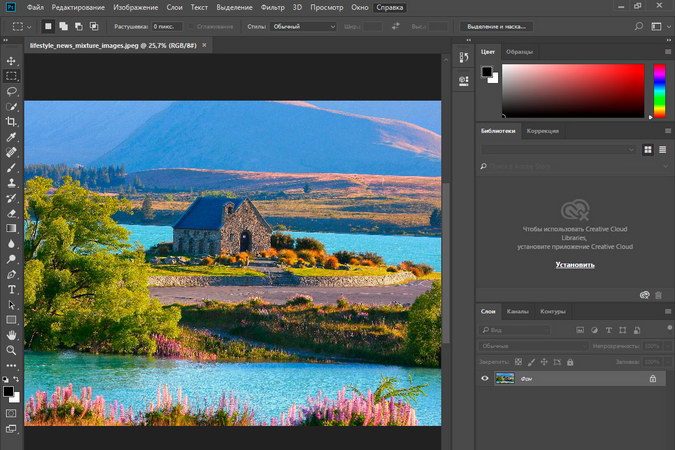Open the Файл menu

(35, 7)
